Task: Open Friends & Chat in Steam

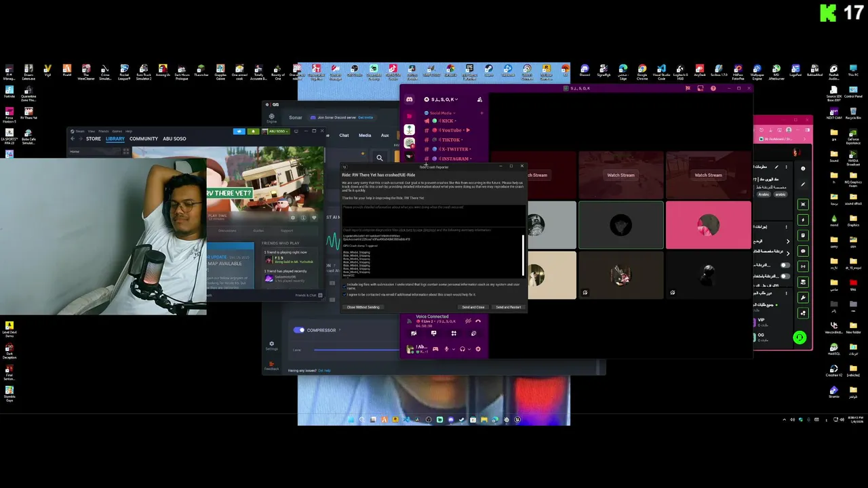Action: coord(308,295)
